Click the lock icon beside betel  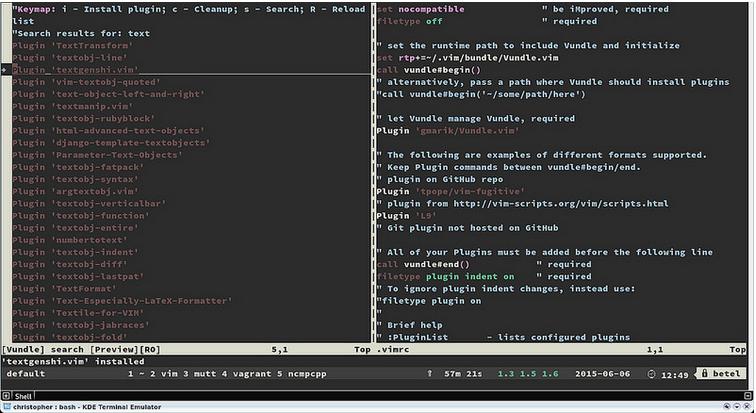(x=704, y=373)
